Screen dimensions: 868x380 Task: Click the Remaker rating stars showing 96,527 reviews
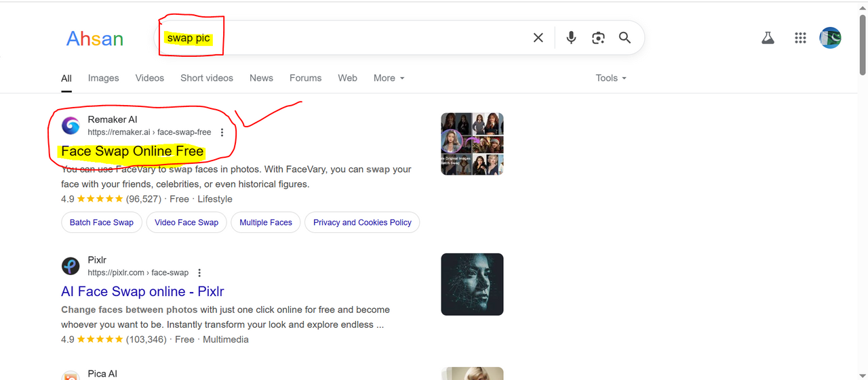pyautogui.click(x=100, y=199)
